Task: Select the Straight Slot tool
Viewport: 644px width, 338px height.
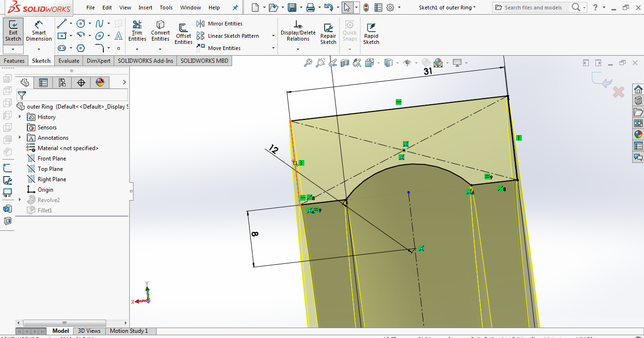Action: pyautogui.click(x=61, y=48)
